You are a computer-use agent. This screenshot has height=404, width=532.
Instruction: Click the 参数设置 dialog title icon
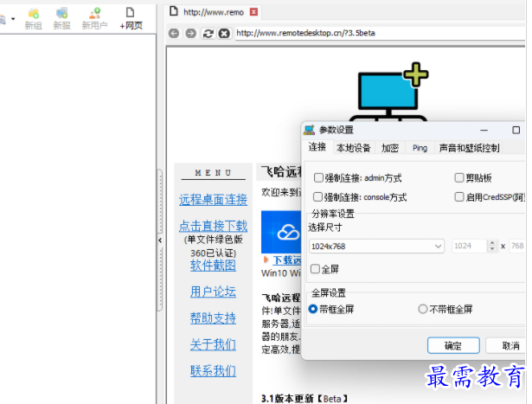[x=309, y=130]
